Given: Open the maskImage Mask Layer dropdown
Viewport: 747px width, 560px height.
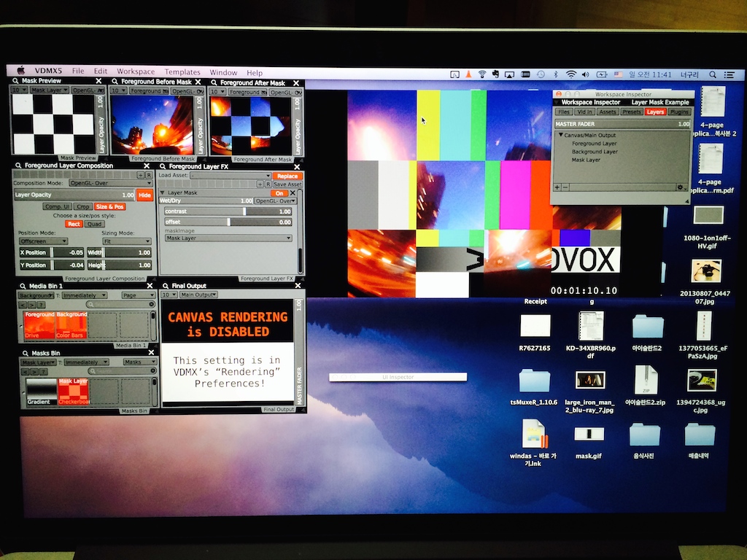Looking at the screenshot, I should click(228, 238).
